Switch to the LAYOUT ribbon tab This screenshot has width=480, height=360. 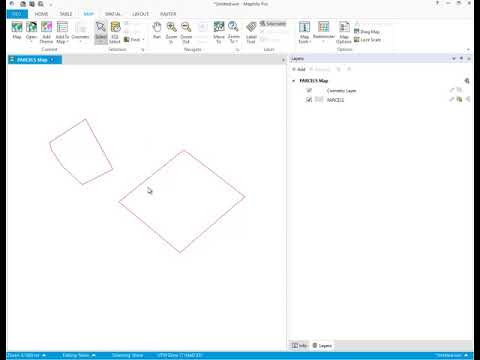(x=140, y=14)
